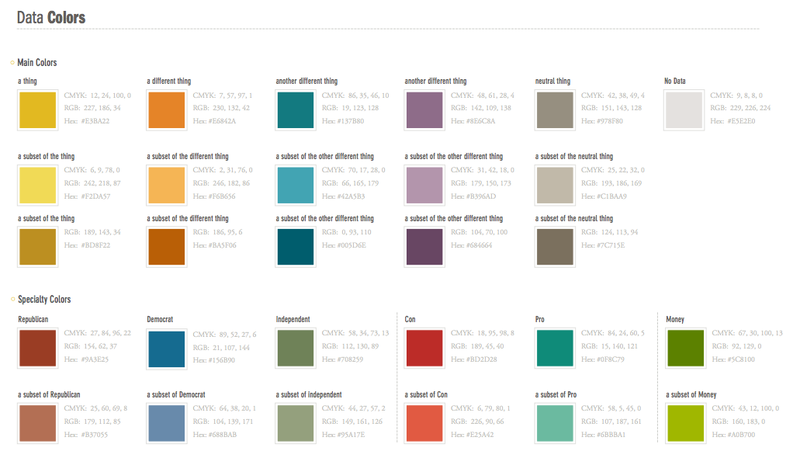Pick the Independent green color swatch
800x458 pixels.
295,347
